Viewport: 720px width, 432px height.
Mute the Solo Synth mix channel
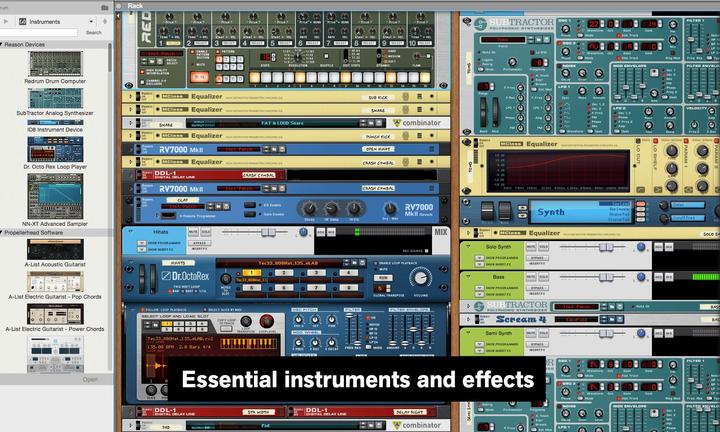pos(531,247)
